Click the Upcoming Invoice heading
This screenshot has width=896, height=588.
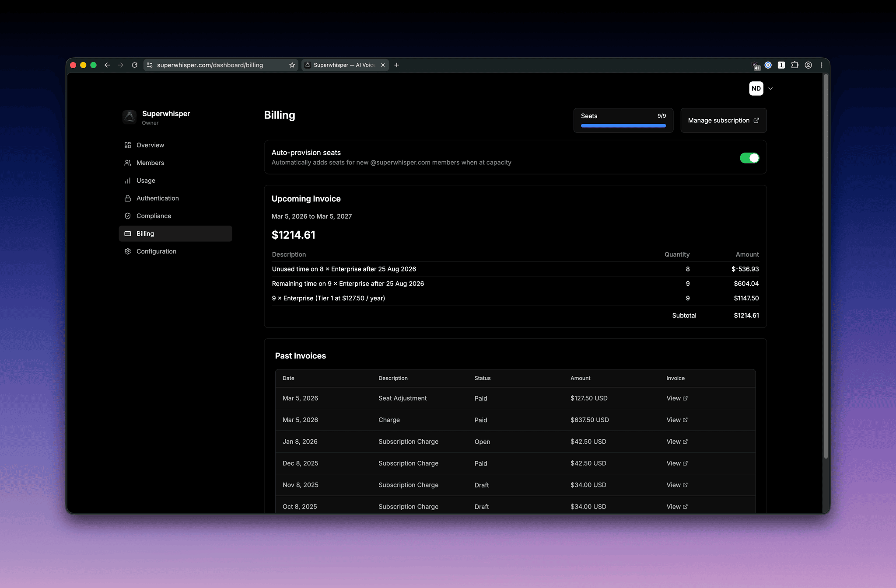point(306,199)
